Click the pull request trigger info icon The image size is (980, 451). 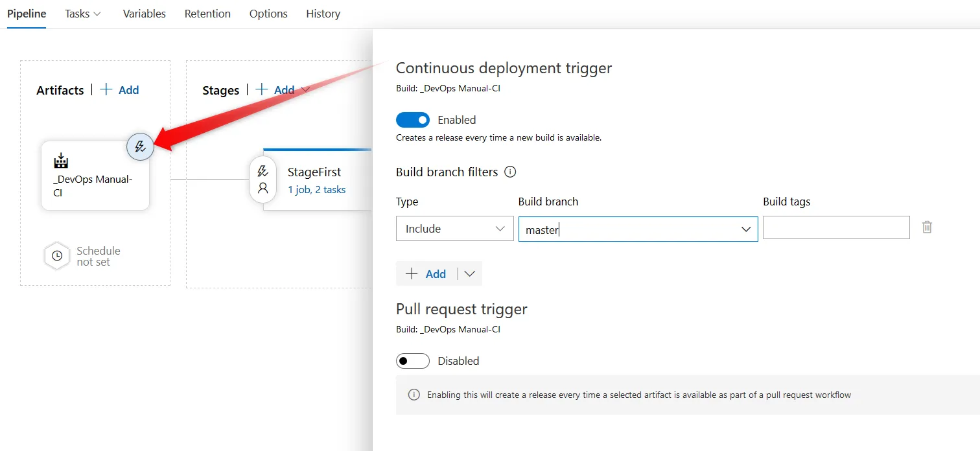coord(414,395)
